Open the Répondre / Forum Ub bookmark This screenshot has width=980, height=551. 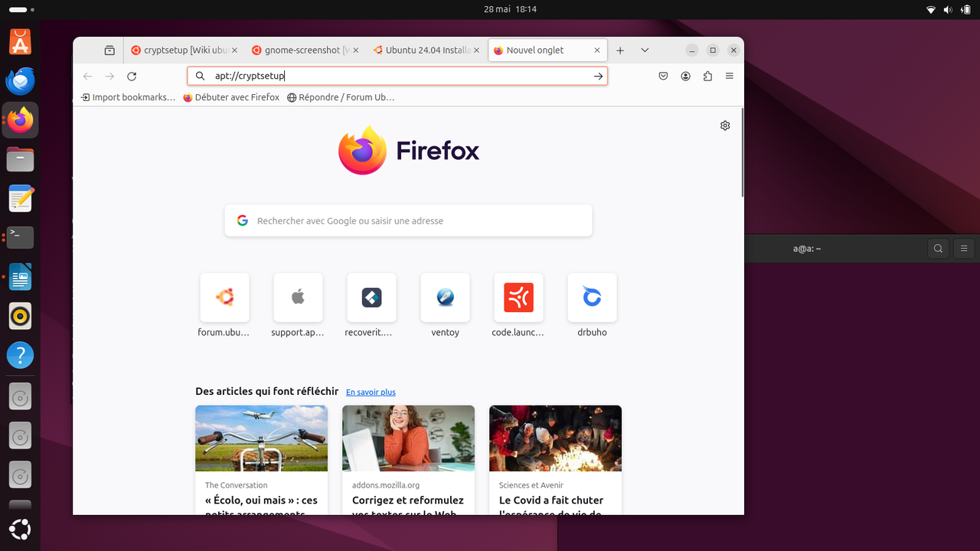341,97
